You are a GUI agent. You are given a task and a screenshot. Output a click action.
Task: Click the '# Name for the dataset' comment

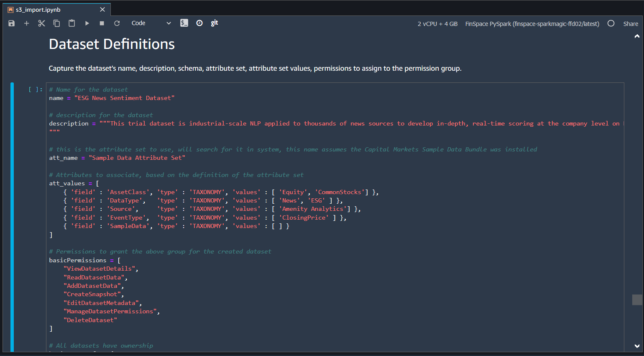(89, 90)
